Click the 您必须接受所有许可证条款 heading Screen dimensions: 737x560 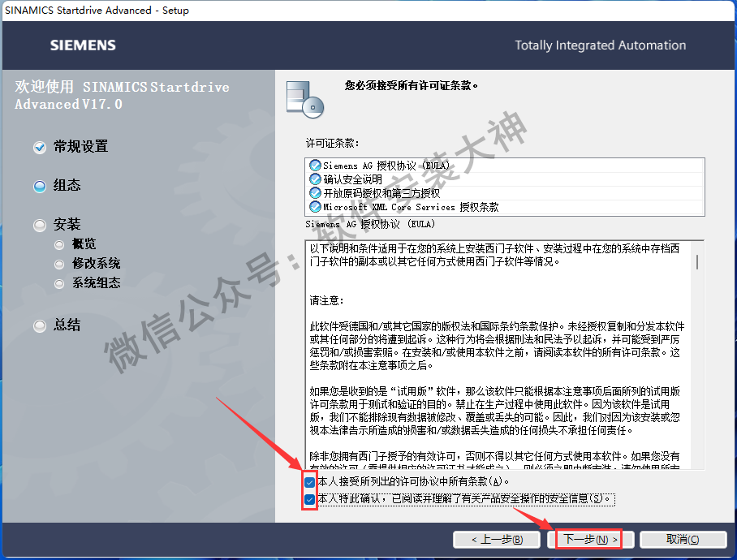[x=412, y=85]
